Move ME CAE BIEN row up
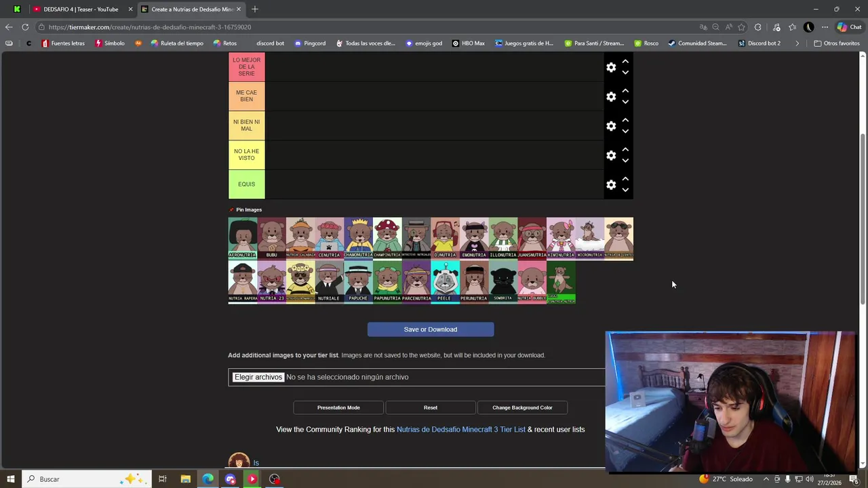 click(x=625, y=91)
